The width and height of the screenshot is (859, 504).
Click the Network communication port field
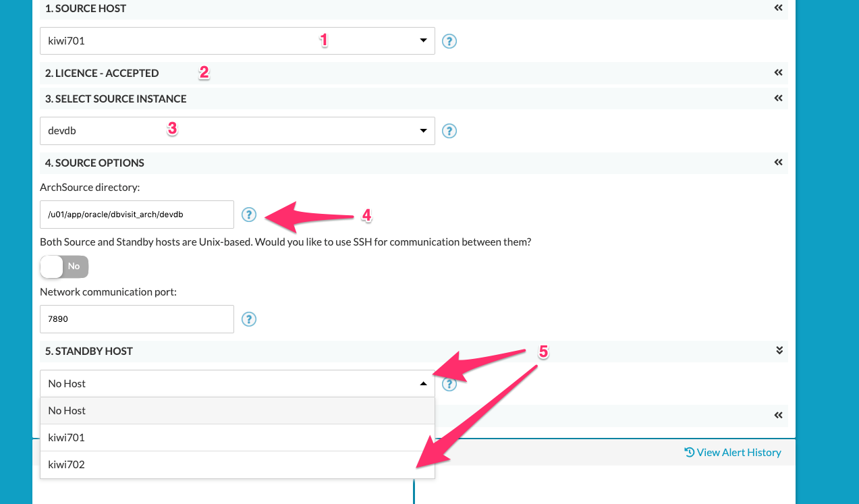[x=137, y=319]
